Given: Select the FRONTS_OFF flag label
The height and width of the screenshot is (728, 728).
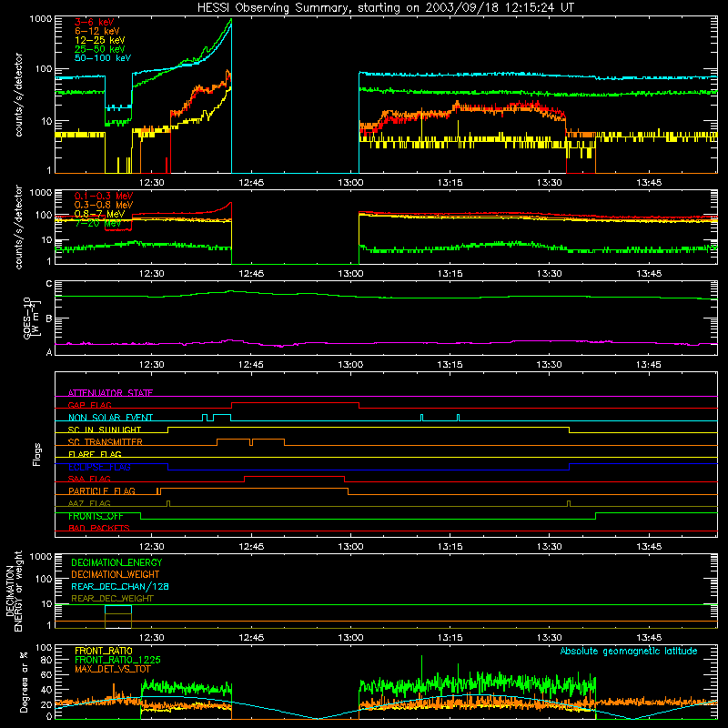Looking at the screenshot, I should coord(96,516).
